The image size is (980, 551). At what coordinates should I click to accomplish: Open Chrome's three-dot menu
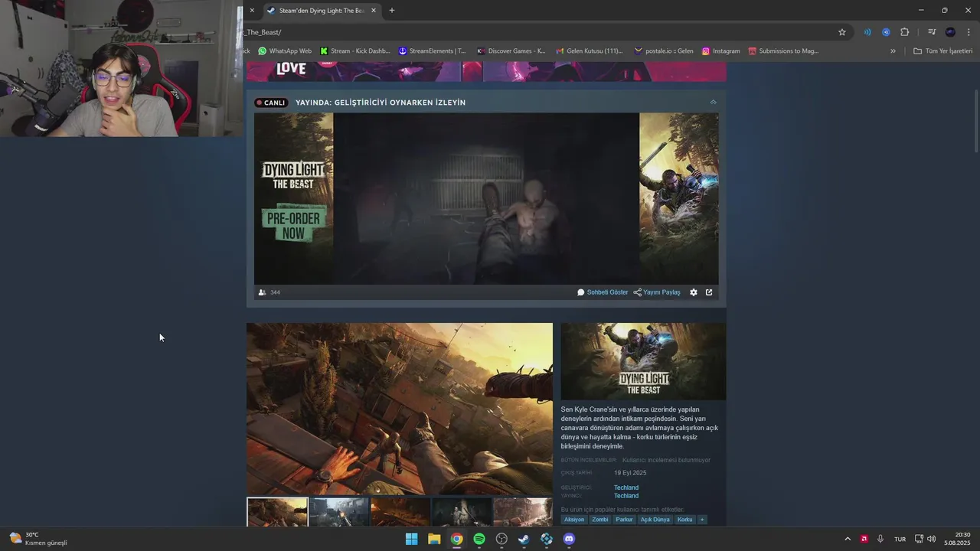[x=968, y=32]
